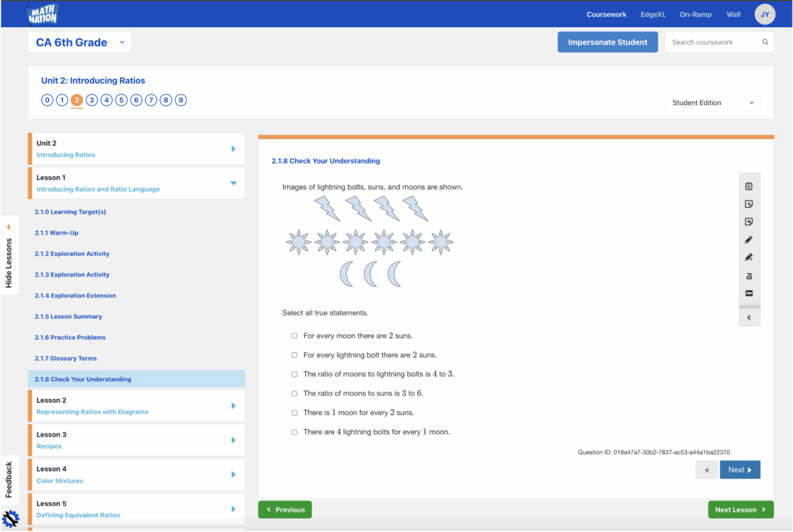Image resolution: width=793 pixels, height=532 pixels.
Task: Click the search magnifier in the coursework search bar
Action: [x=765, y=42]
